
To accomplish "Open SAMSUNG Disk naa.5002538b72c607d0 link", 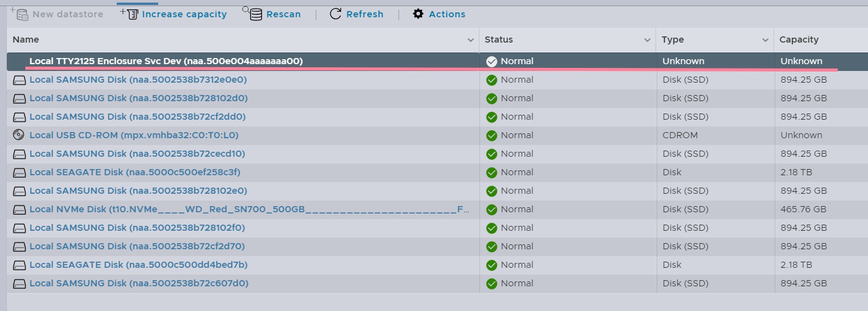I will pyautogui.click(x=138, y=283).
